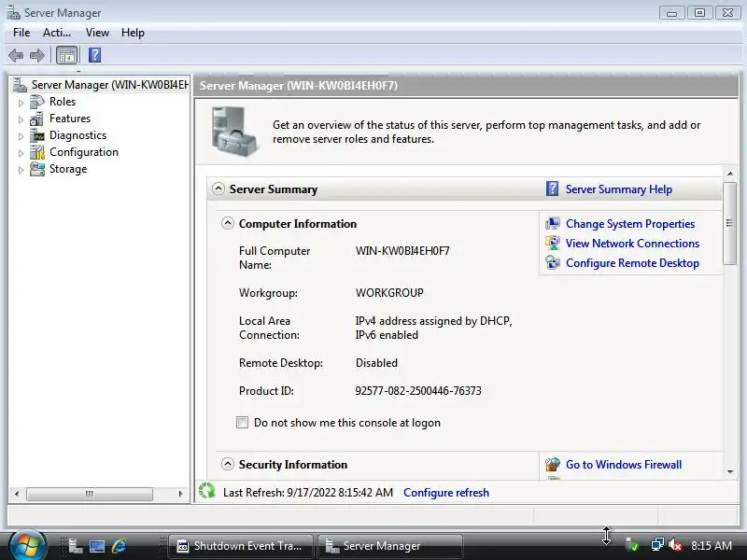Screen dimensions: 747x560
Task: Click the Configuration node icon in tree
Action: click(36, 152)
